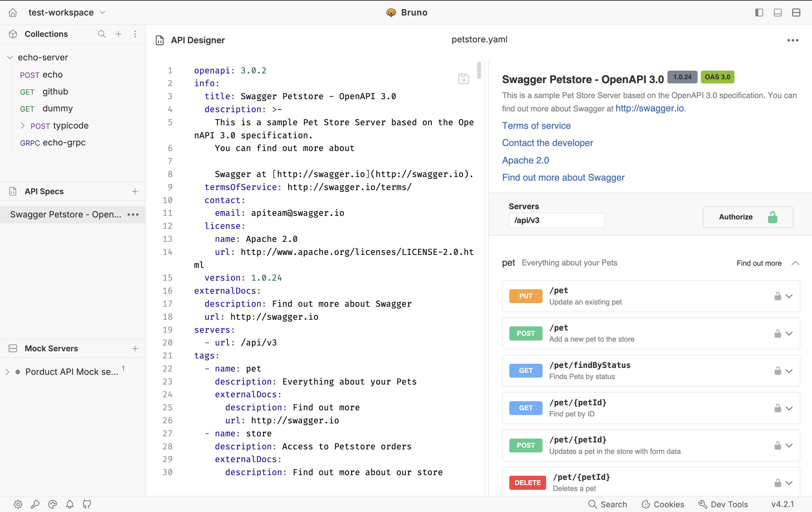This screenshot has width=812, height=512.
Task: Click the Authorize button
Action: (748, 217)
